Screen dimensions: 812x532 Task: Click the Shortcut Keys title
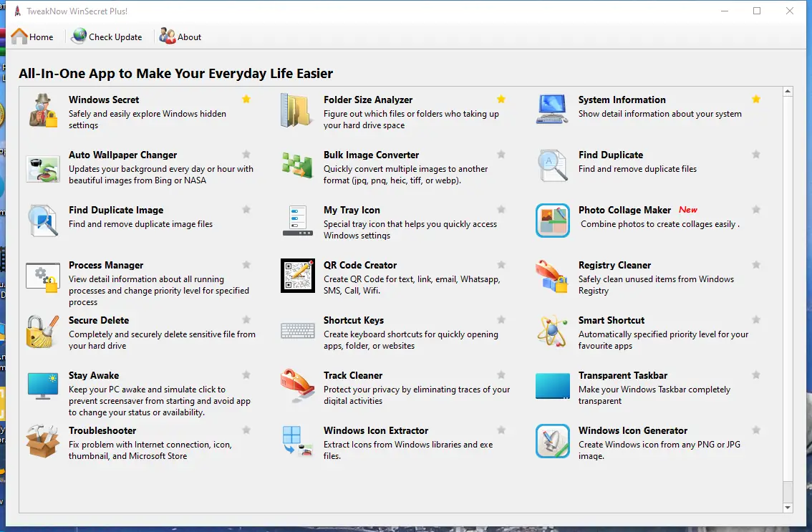[x=354, y=320]
